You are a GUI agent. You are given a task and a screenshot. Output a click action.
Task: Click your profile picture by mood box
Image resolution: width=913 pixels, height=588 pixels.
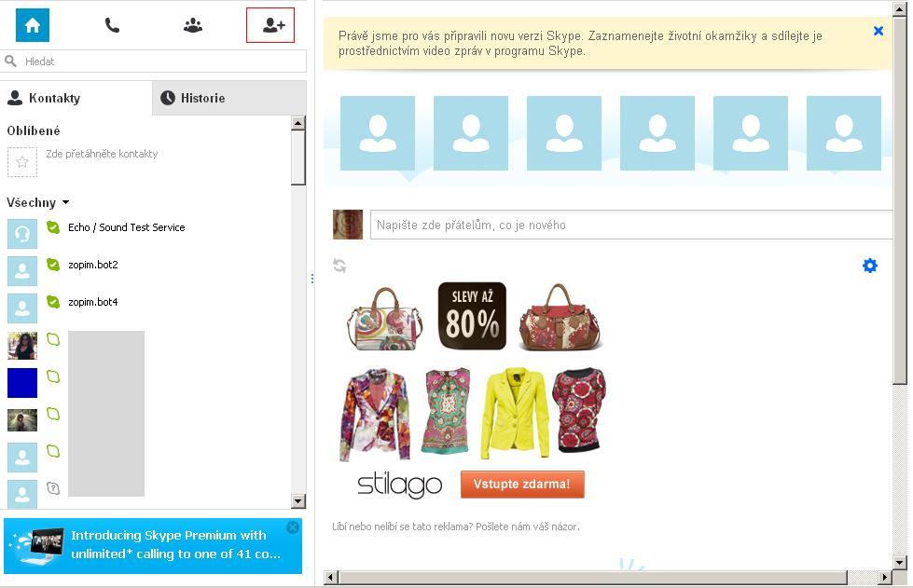point(348,225)
